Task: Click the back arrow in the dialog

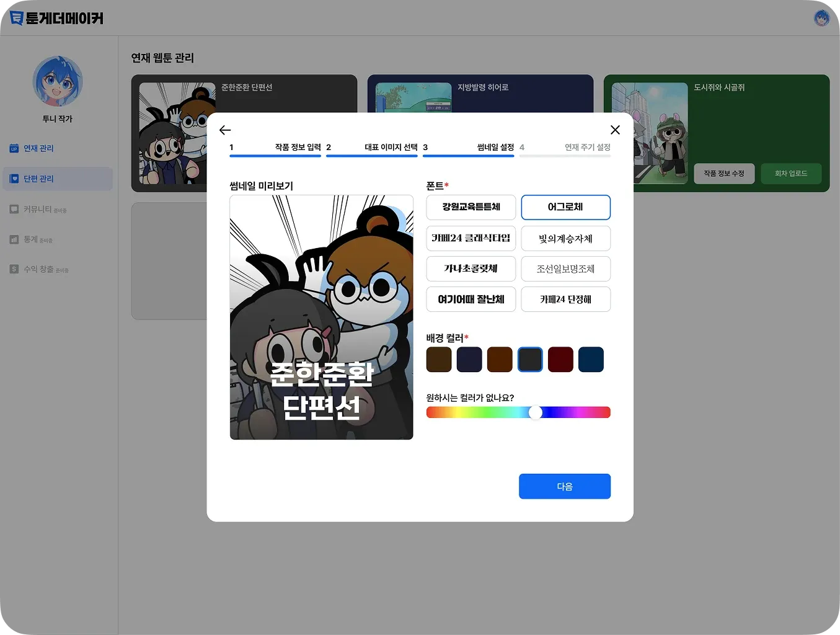Action: coord(225,130)
